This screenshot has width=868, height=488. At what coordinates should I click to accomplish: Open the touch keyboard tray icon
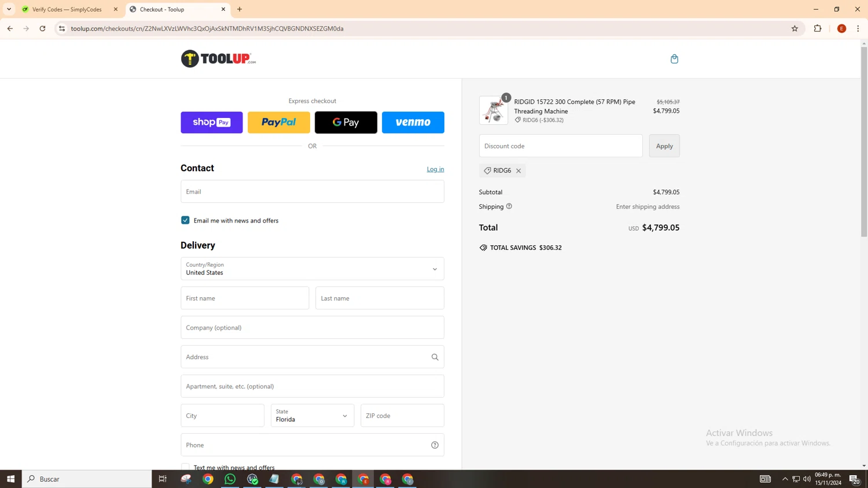[765, 479]
